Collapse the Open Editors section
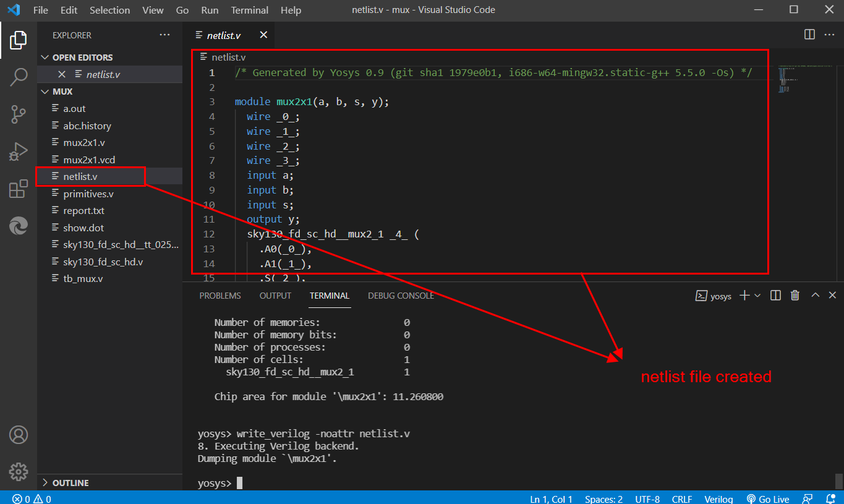The image size is (844, 504). pyautogui.click(x=109, y=58)
